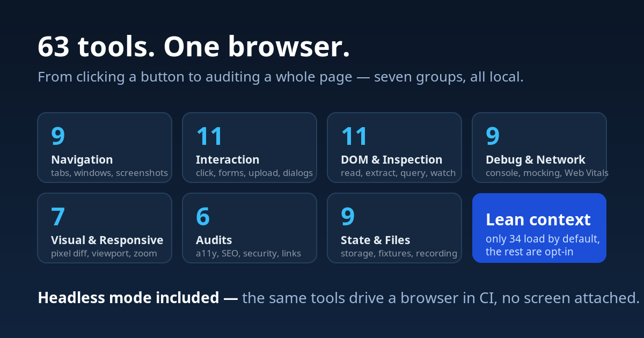This screenshot has height=338, width=644.
Task: Open the Visual & Responsive card
Action: 105,228
